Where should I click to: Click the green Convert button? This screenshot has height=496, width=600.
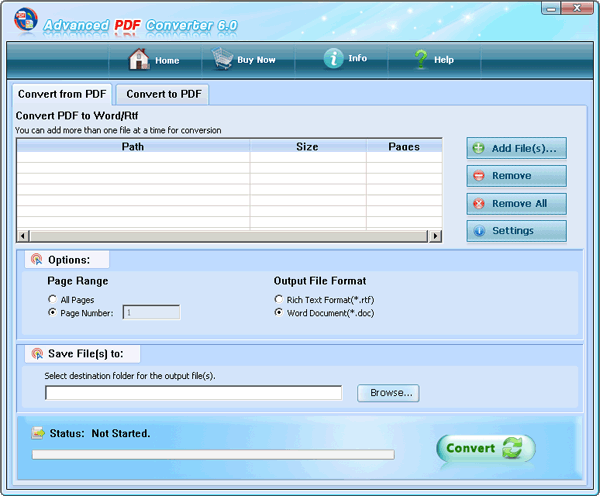[486, 449]
